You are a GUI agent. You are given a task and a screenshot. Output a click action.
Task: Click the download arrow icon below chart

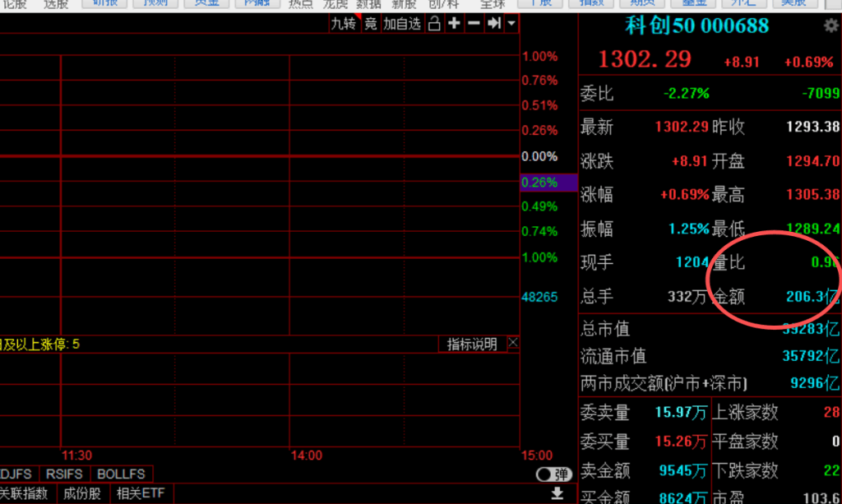557,493
